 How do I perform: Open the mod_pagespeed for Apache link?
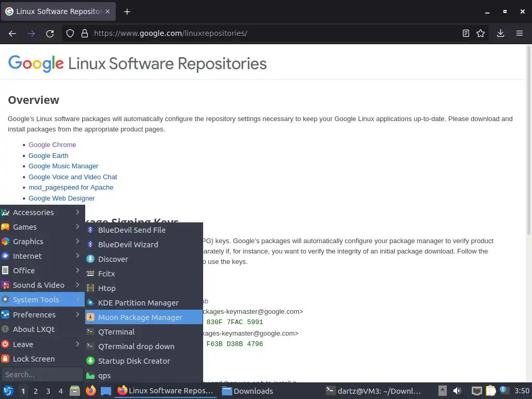pyautogui.click(x=71, y=188)
